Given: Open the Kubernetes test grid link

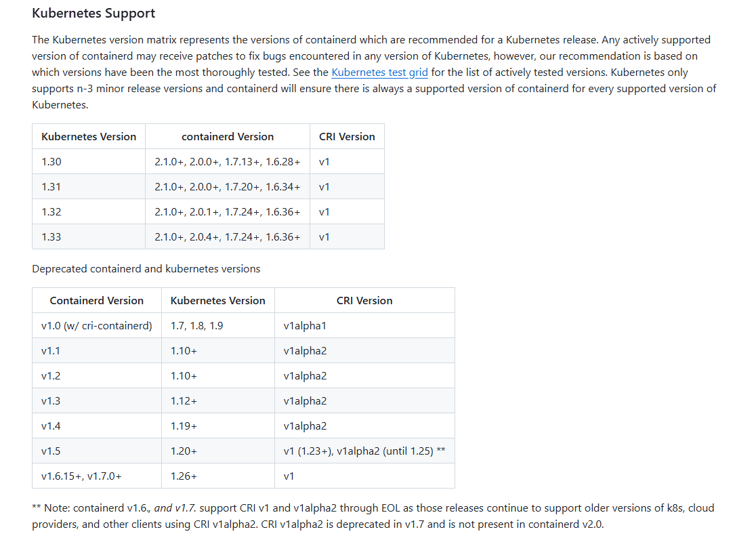Looking at the screenshot, I should (x=379, y=73).
